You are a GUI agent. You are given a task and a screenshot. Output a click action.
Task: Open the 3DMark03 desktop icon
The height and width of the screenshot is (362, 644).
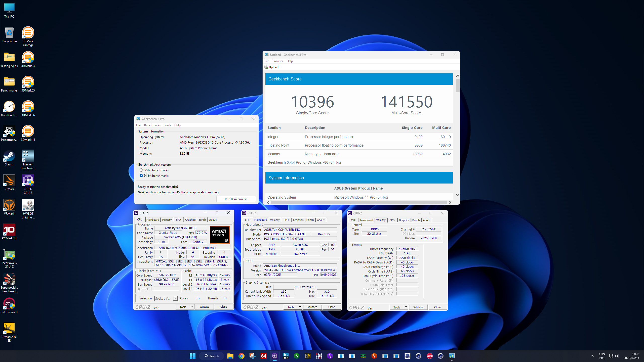[x=28, y=59]
